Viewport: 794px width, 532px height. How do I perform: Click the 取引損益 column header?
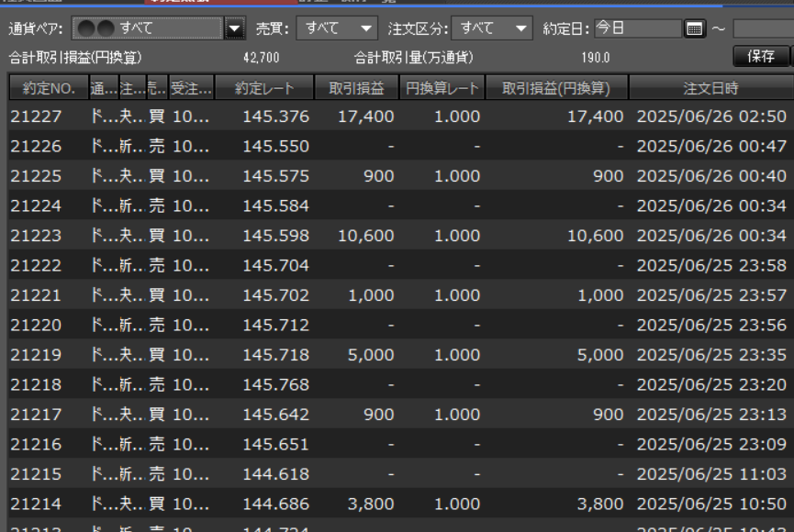[357, 89]
